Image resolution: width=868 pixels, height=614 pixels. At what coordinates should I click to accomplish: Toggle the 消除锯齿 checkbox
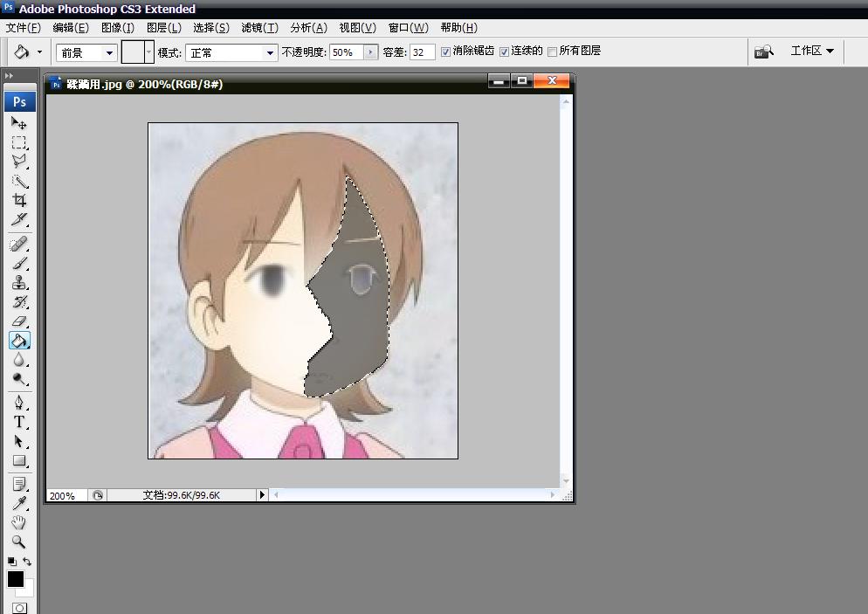click(445, 52)
